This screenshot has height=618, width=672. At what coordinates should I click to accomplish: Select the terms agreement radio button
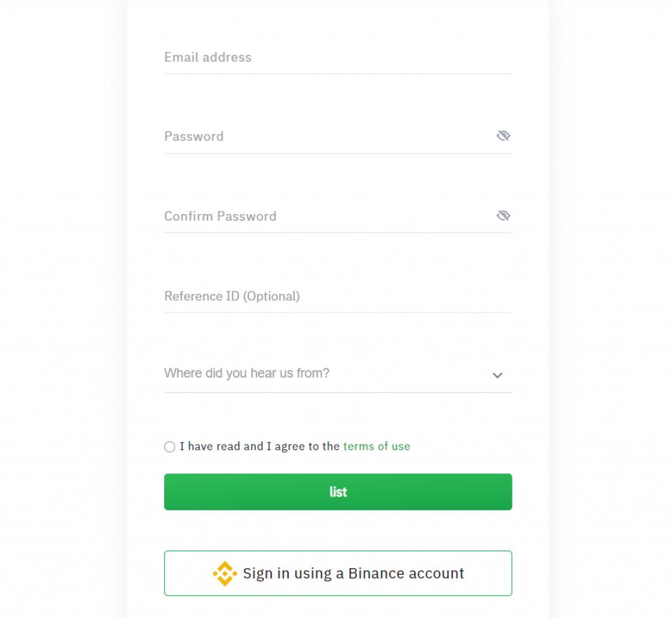170,447
